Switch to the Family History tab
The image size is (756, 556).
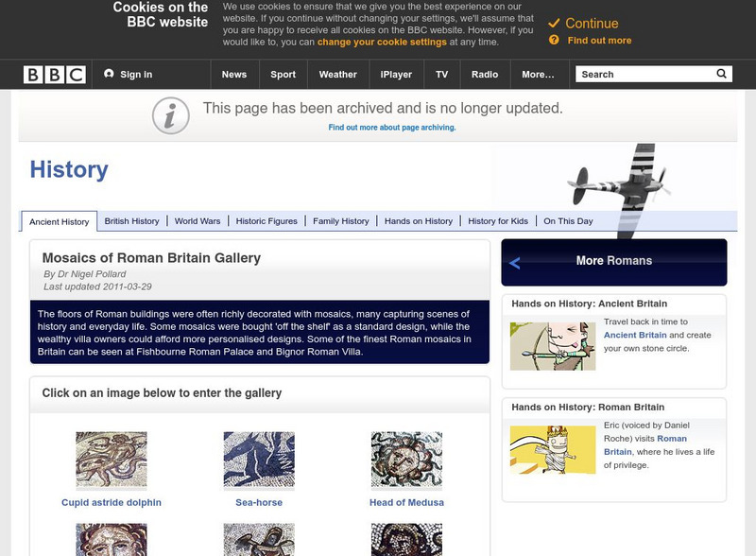click(341, 221)
